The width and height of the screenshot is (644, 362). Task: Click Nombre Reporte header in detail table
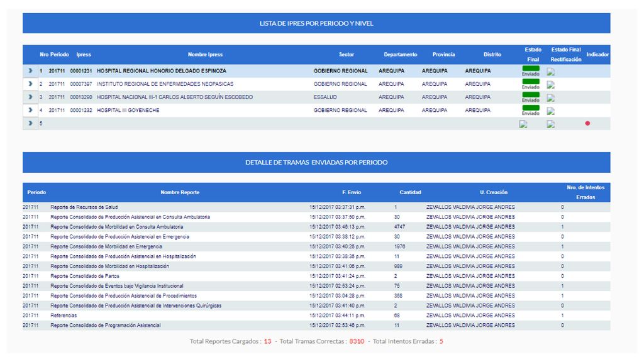tap(180, 192)
